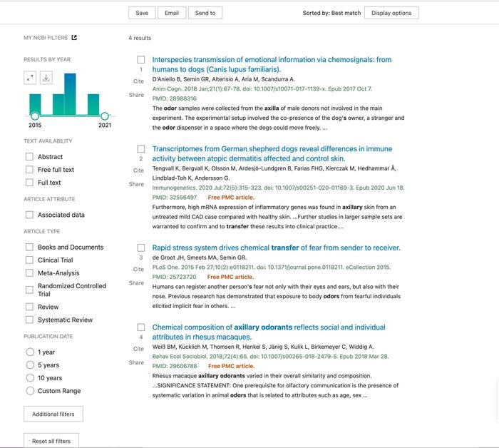Check the Systematic Review article type
This screenshot has width=499, height=448.
coord(29,320)
